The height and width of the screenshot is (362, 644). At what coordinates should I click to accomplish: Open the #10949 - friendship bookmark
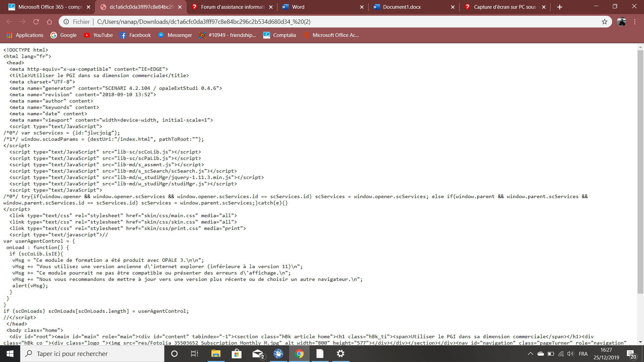tap(227, 35)
